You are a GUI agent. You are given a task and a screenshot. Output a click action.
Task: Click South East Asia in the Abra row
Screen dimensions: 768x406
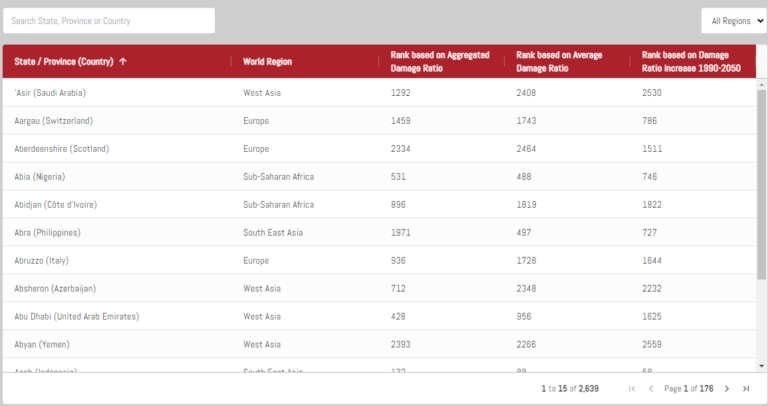(273, 233)
